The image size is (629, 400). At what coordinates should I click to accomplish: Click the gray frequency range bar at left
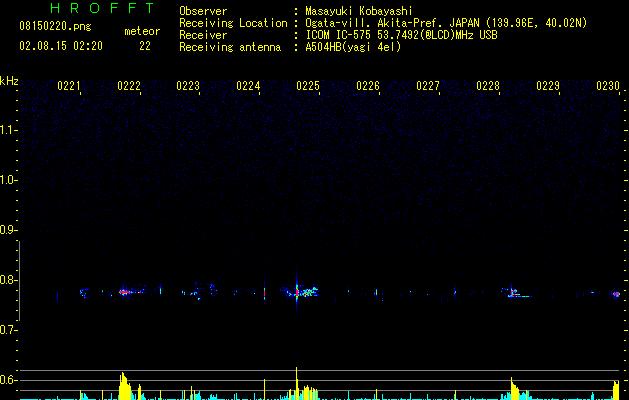click(x=19, y=280)
